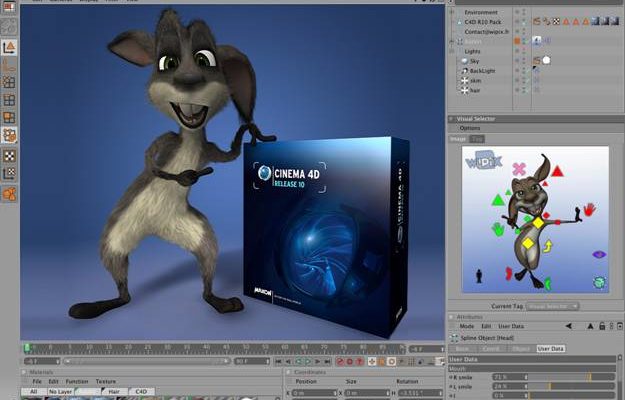The image size is (625, 400).
Task: Click the green foot marker in Visual Selector
Action: [547, 283]
